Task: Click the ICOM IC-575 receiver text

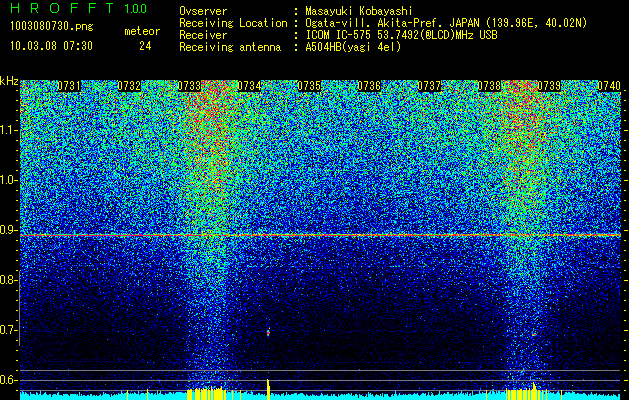Action: pyautogui.click(x=401, y=35)
